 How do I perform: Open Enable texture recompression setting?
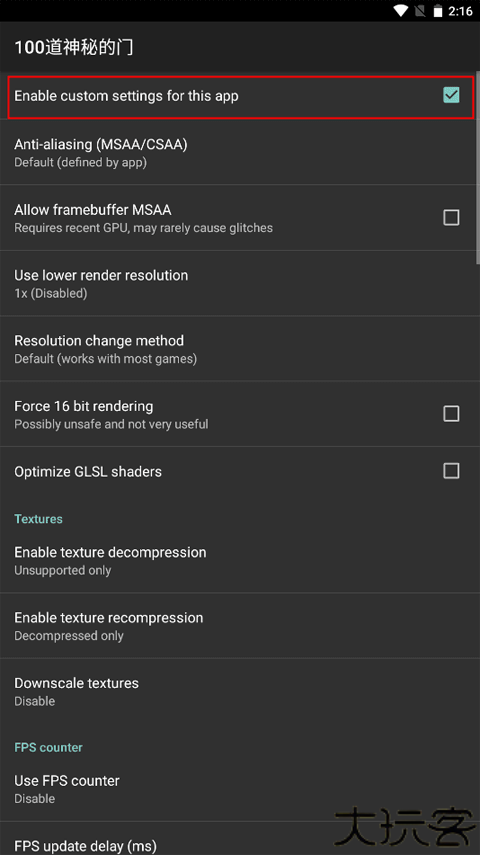click(238, 625)
